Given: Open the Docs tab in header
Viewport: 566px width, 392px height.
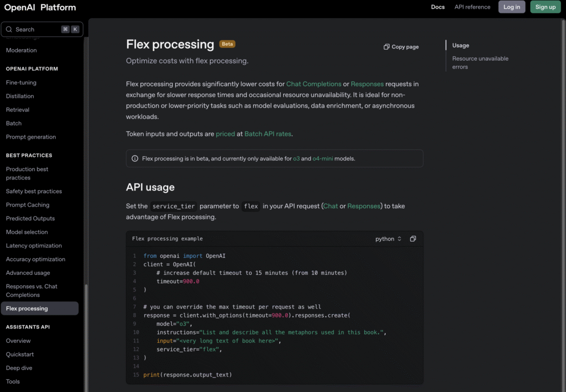Looking at the screenshot, I should [438, 7].
